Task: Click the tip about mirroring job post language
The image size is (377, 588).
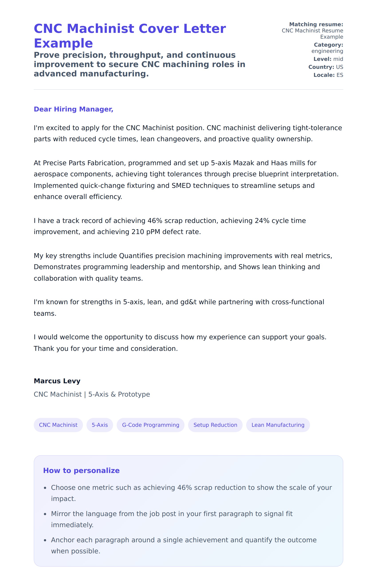Action: [x=172, y=519]
